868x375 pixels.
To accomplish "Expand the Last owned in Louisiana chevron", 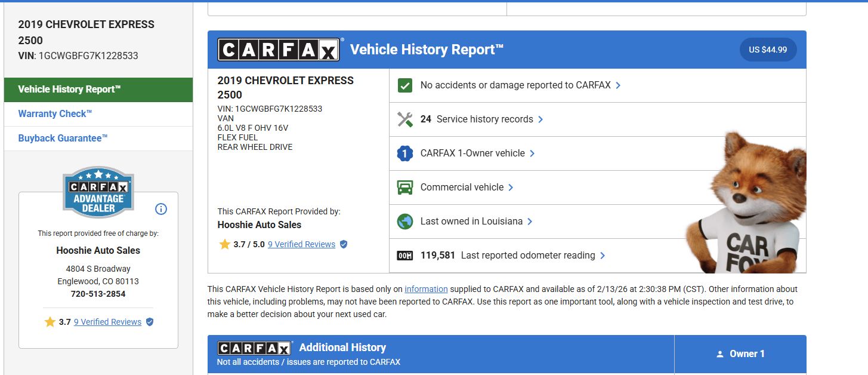I will [530, 222].
